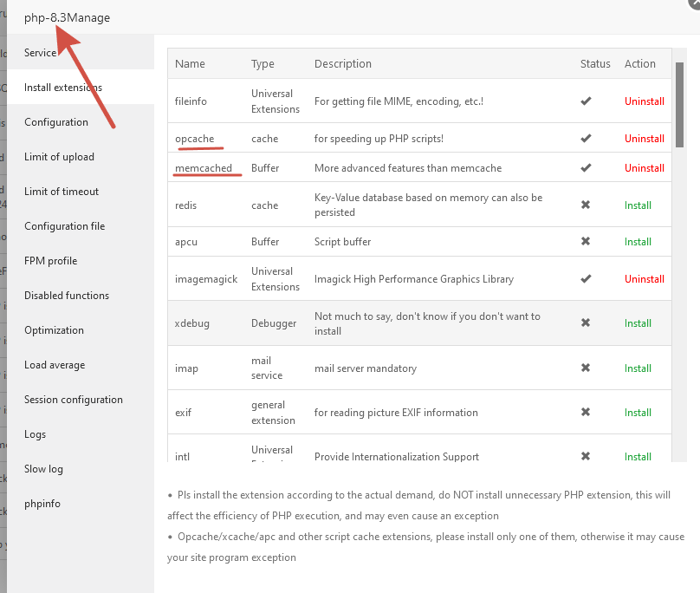The image size is (700, 593).
Task: Click the opcache status checkmark icon
Action: 586,139
